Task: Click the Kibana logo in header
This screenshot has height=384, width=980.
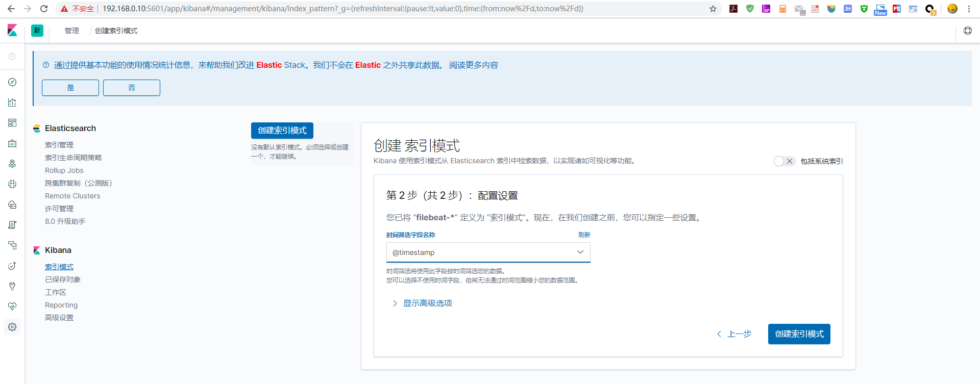Action: point(12,31)
